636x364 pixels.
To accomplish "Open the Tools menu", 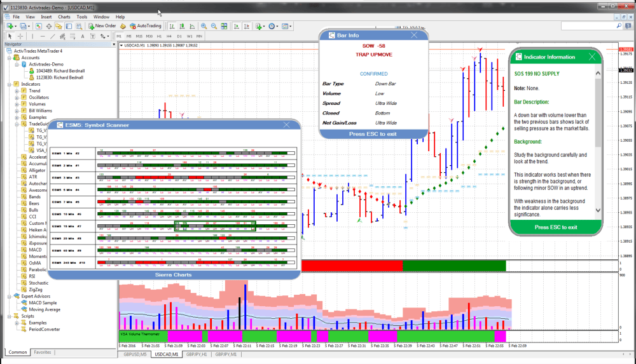I will point(82,17).
